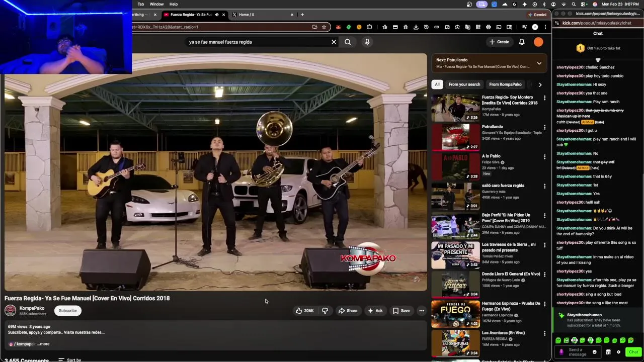Open Kick chat settings gear
The width and height of the screenshot is (644, 362).
coord(618,352)
